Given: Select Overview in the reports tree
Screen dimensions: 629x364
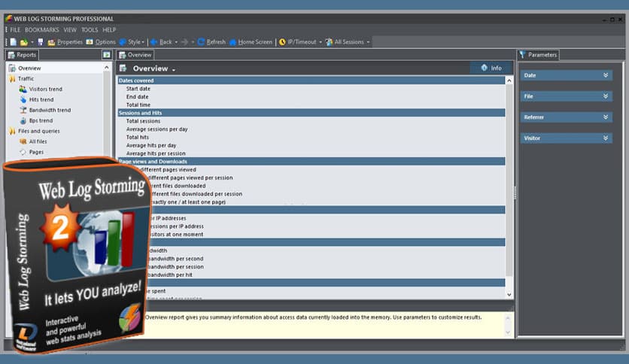Looking at the screenshot, I should click(x=29, y=68).
